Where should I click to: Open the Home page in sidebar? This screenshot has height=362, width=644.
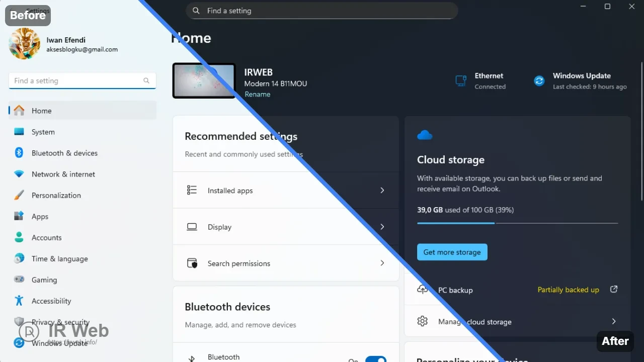(x=83, y=111)
